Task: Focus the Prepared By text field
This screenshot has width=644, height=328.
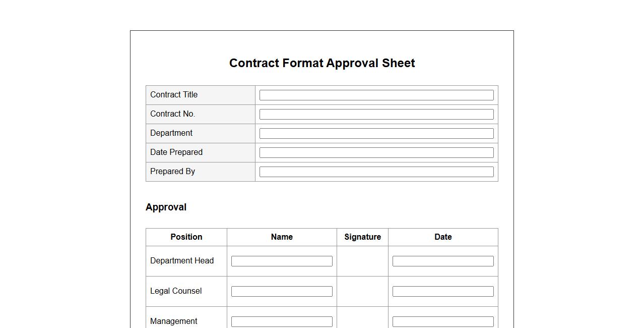Action: 376,172
